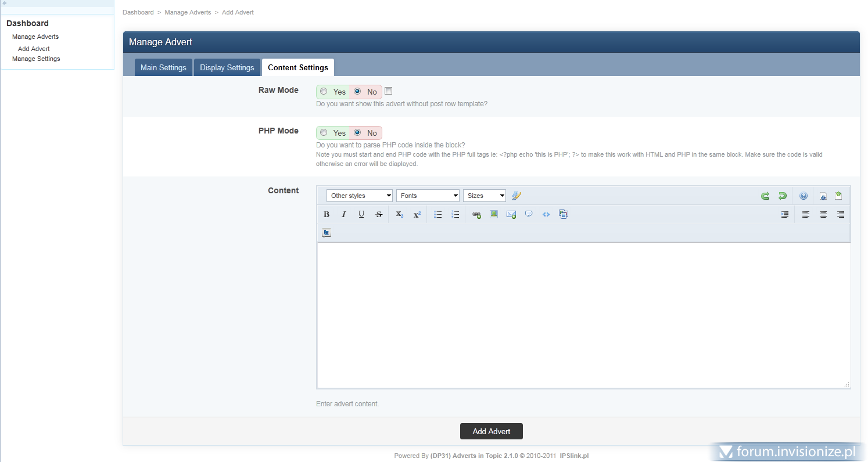Open the editor help icon
The width and height of the screenshot is (868, 462).
[804, 196]
